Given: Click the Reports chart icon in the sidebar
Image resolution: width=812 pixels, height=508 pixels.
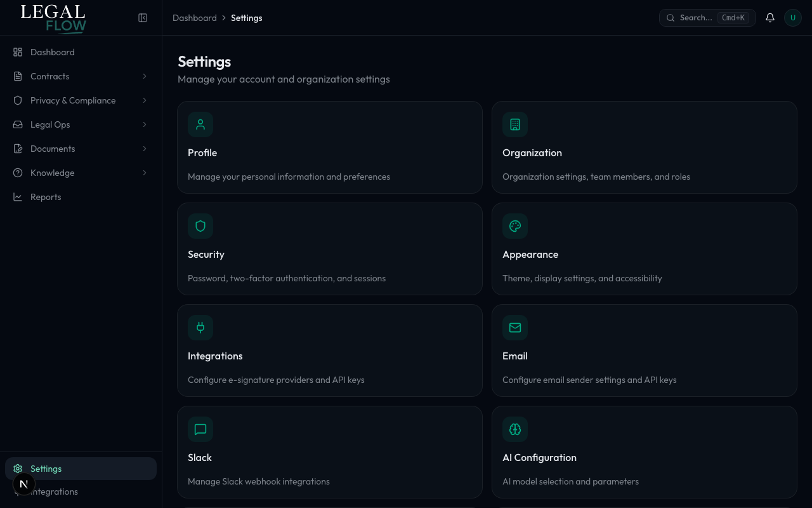Looking at the screenshot, I should coord(18,197).
